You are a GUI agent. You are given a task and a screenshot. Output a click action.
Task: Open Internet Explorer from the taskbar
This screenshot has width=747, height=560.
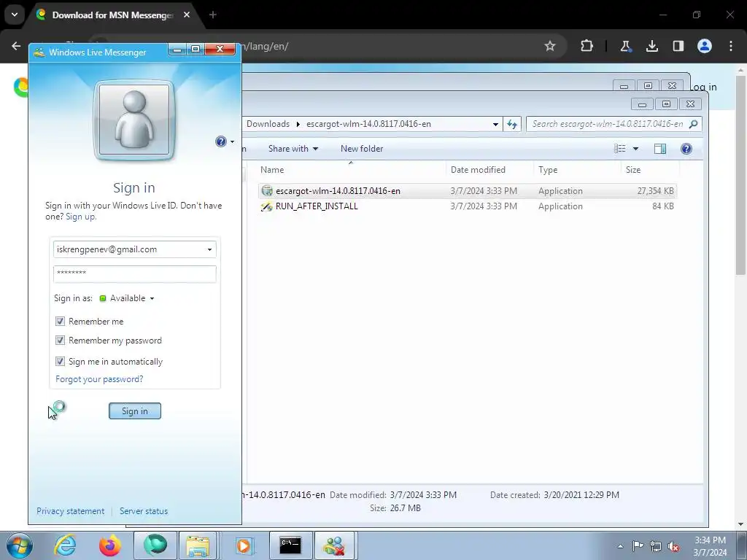(65, 545)
